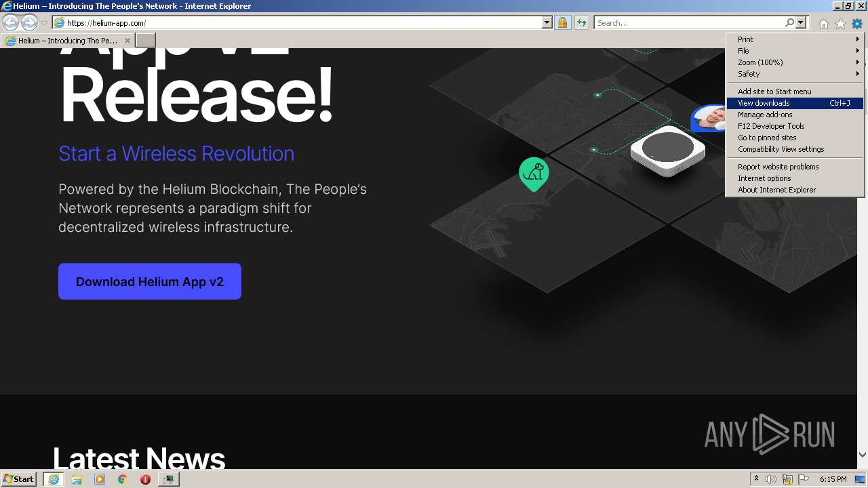
Task: Open Google Chrome taskbar icon
Action: click(123, 479)
